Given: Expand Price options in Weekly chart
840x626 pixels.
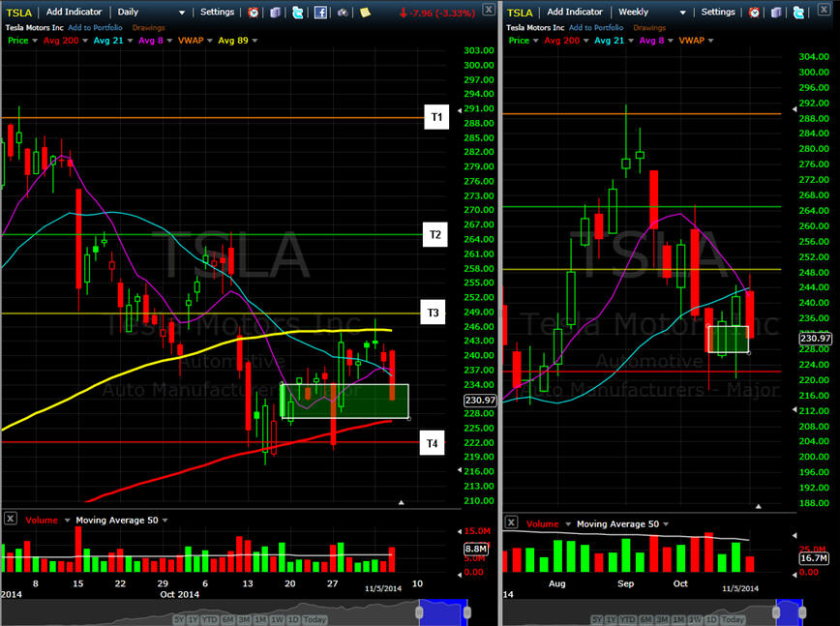Looking at the screenshot, I should (536, 41).
